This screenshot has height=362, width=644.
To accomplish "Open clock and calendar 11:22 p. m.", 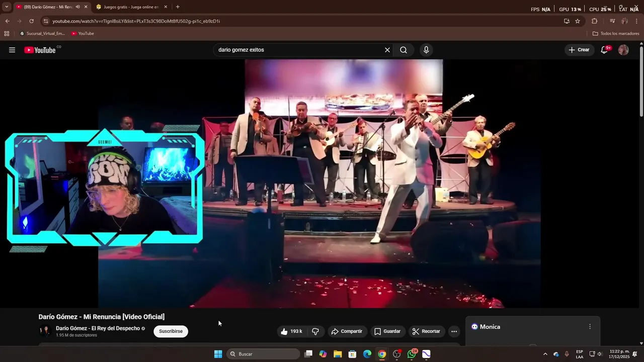I will (x=619, y=354).
